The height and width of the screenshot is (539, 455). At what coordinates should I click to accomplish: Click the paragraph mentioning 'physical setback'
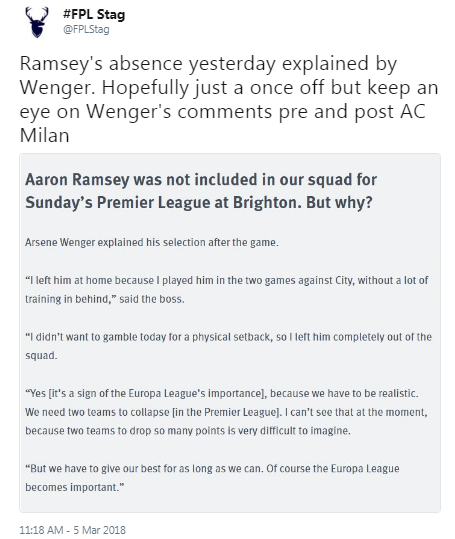click(228, 346)
